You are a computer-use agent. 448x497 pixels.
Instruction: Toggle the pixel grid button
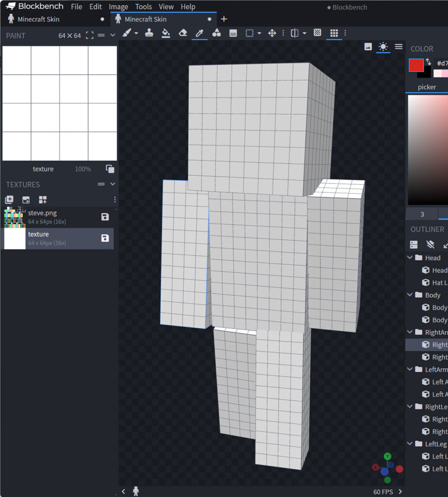point(334,33)
